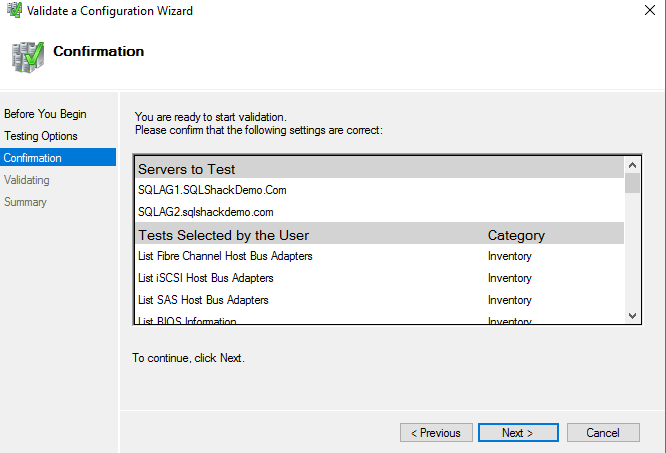The image size is (666, 453).
Task: Select the Confirmation step in sidebar
Action: point(33,158)
